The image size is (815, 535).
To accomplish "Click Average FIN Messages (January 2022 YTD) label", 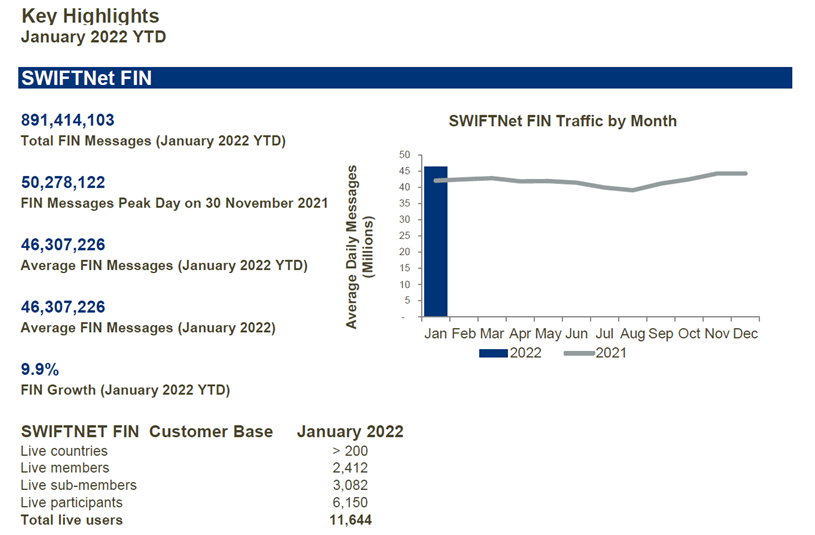I will point(164,266).
